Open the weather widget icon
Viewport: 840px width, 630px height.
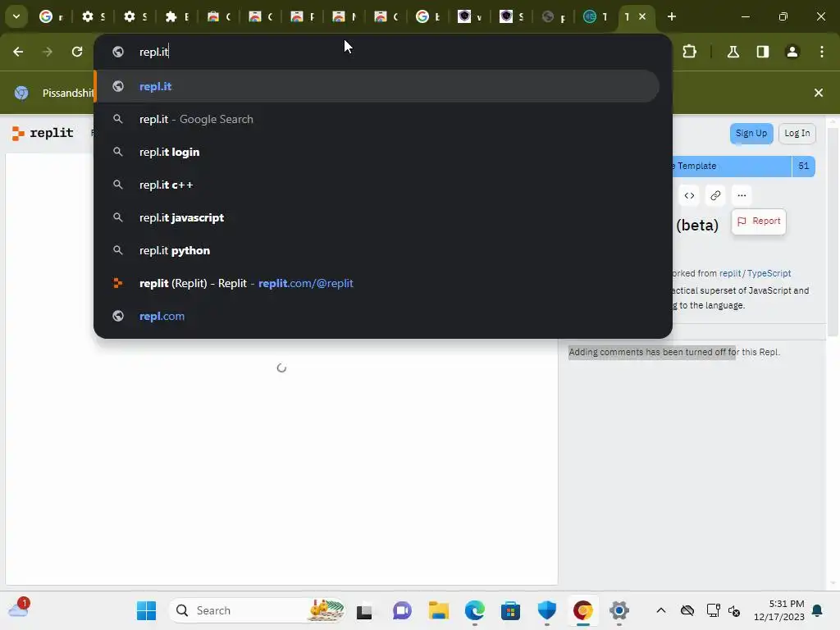point(19,609)
